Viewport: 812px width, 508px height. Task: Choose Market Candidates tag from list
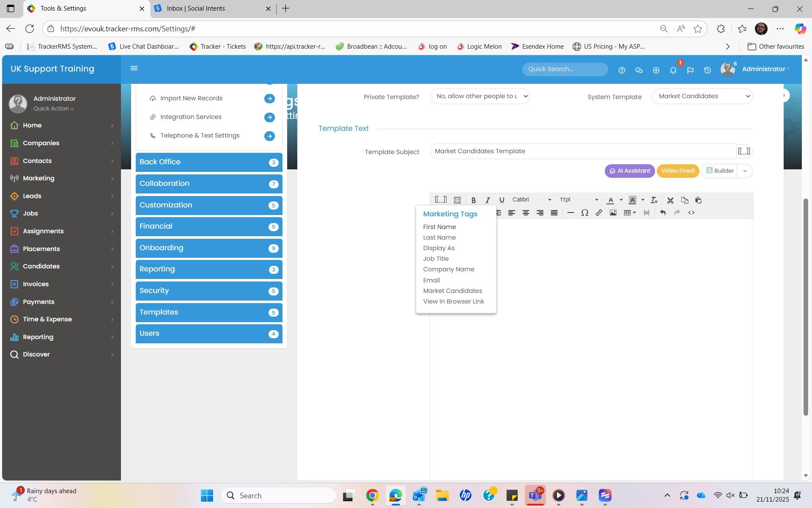point(453,291)
